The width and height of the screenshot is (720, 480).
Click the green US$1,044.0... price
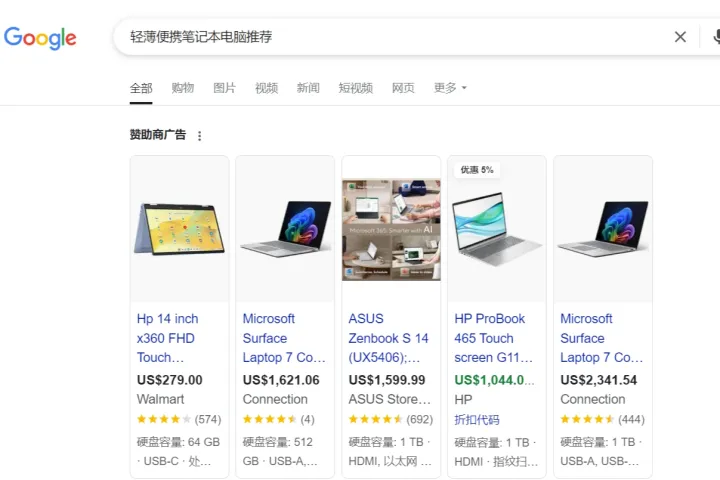coord(494,380)
